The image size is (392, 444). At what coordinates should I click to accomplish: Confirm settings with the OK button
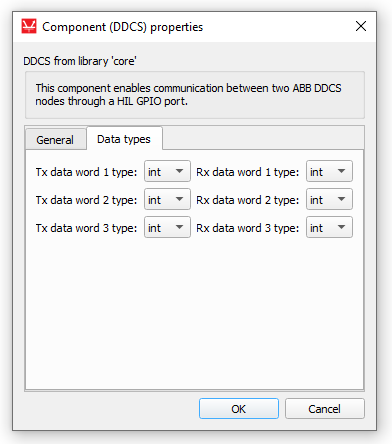(x=239, y=409)
